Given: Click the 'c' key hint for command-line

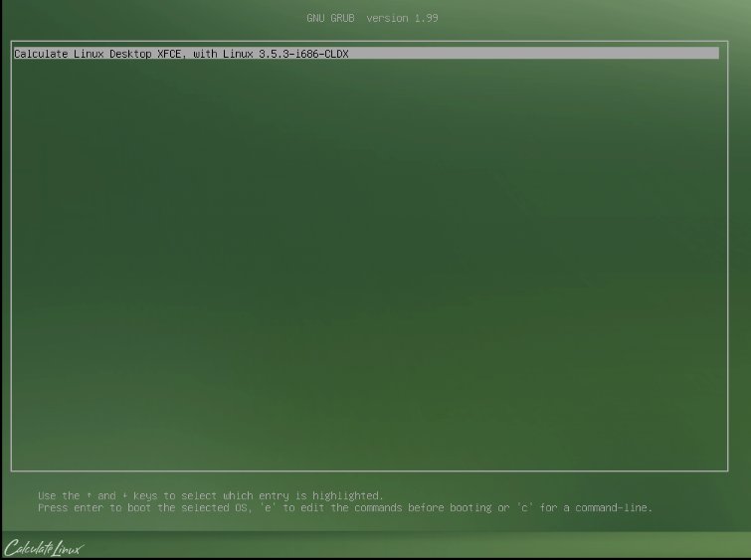Looking at the screenshot, I should tap(524, 508).
